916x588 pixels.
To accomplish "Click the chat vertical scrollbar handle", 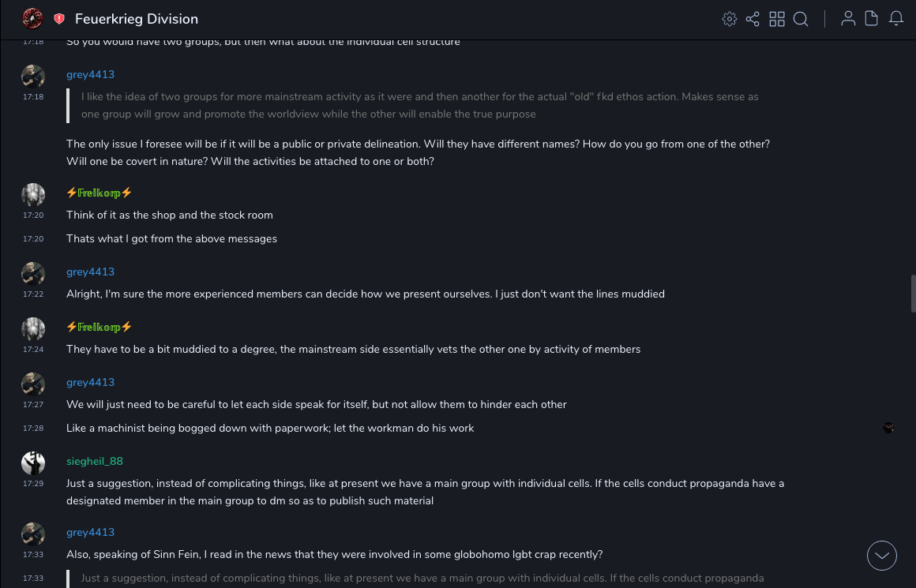I will click(x=913, y=294).
